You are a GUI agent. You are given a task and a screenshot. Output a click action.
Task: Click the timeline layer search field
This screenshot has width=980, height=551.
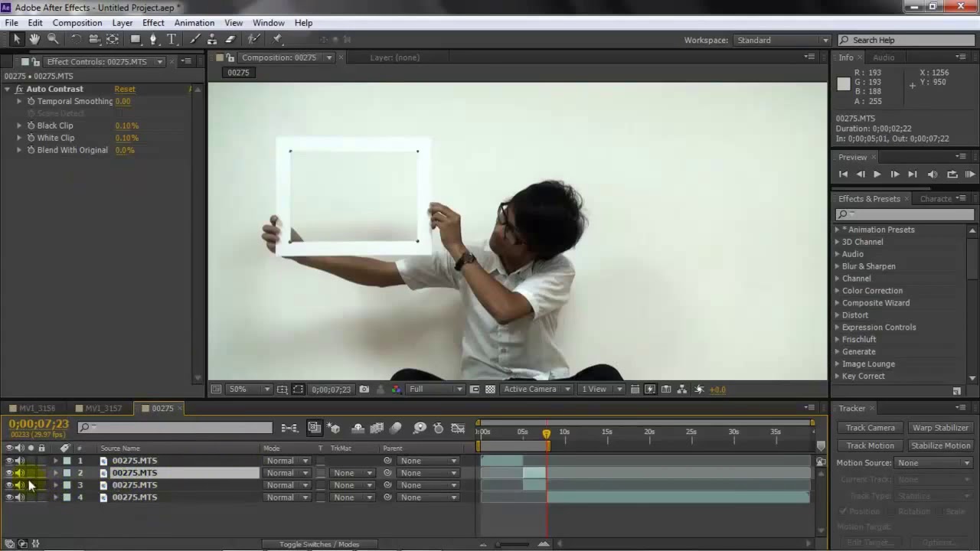[x=175, y=428]
